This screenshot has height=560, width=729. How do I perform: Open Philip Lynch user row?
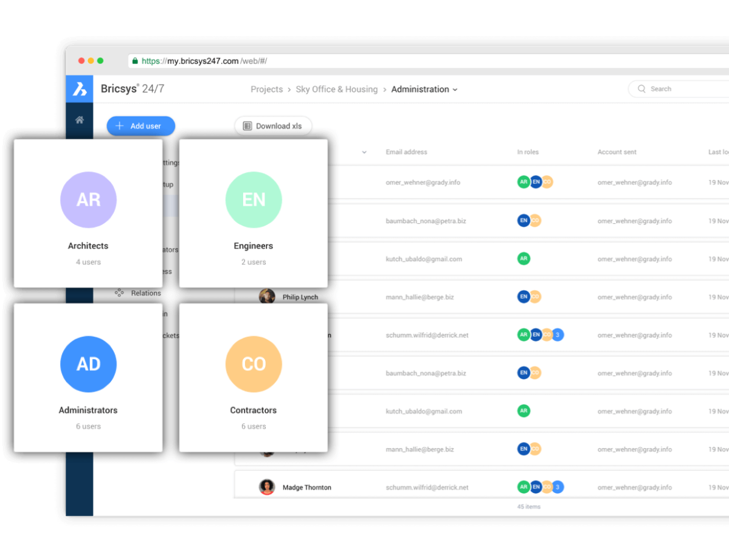coord(482,297)
